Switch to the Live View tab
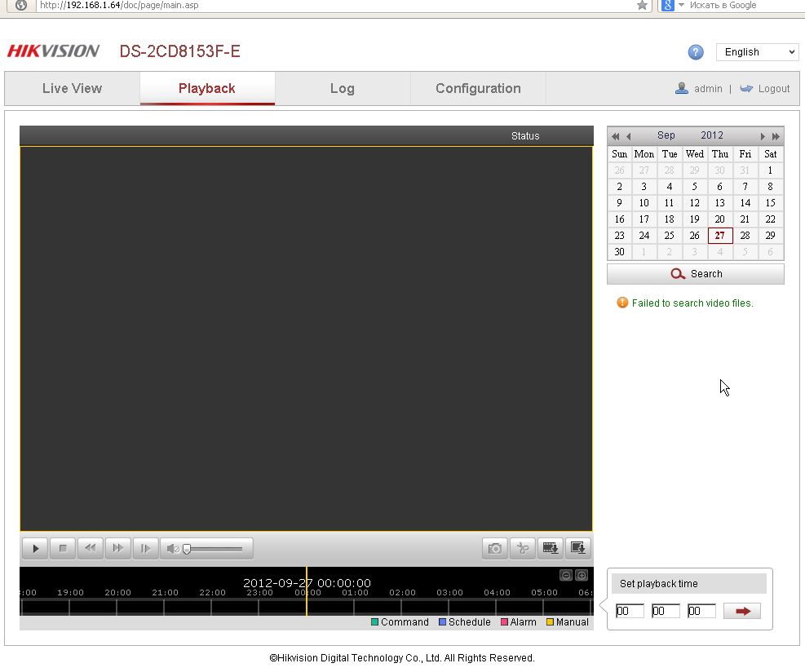The image size is (805, 672). (73, 88)
